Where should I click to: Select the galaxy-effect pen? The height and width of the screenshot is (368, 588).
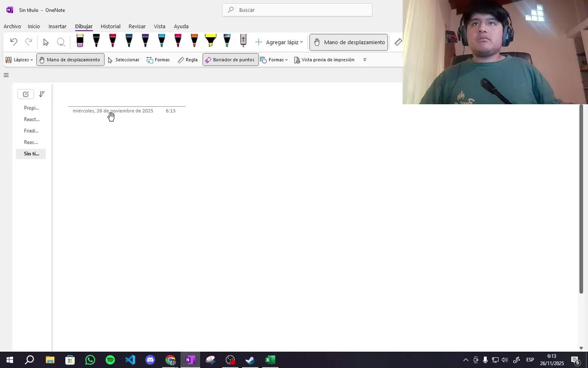coord(227,40)
